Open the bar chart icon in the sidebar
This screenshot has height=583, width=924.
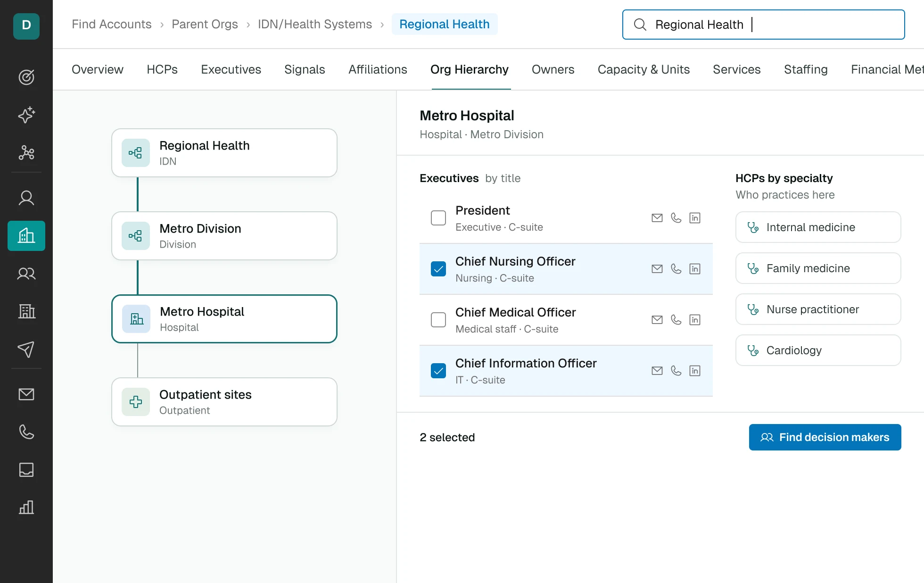26,507
